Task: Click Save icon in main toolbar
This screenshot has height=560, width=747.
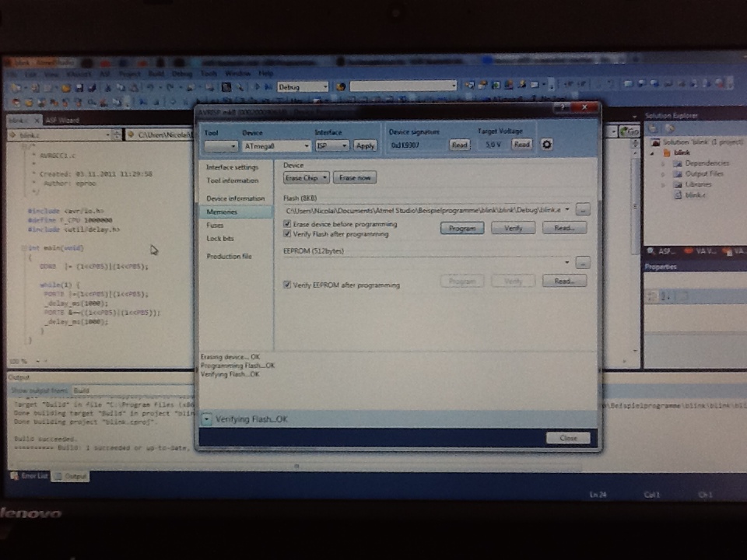Action: (x=79, y=88)
